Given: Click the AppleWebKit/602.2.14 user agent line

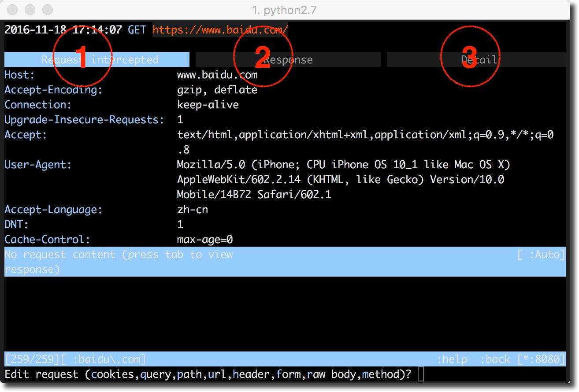Looking at the screenshot, I should coord(341,180).
